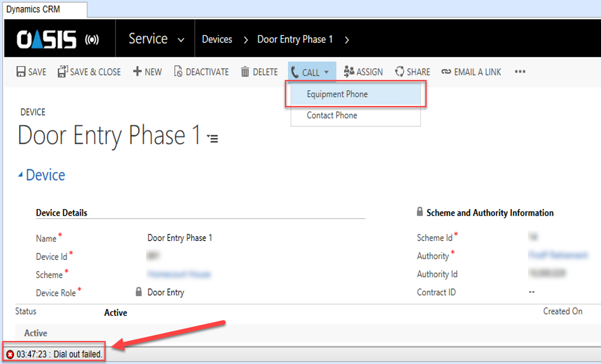Click the NEW button label

(x=154, y=72)
